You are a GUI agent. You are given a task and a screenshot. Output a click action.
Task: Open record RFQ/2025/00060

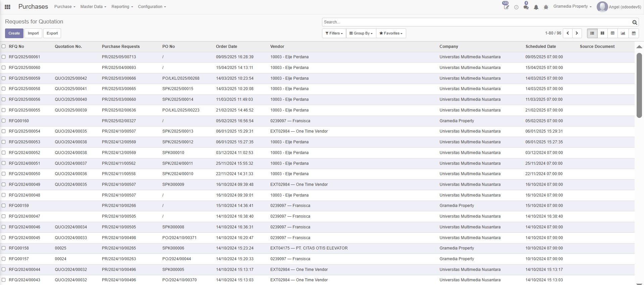point(24,68)
